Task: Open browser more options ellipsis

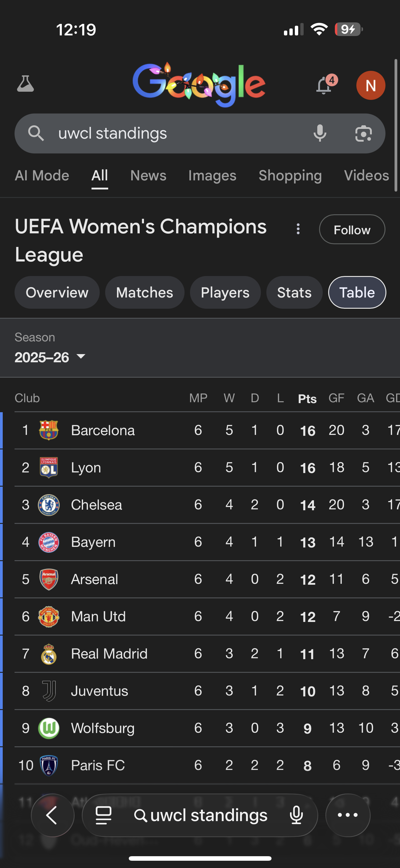Action: (x=347, y=815)
